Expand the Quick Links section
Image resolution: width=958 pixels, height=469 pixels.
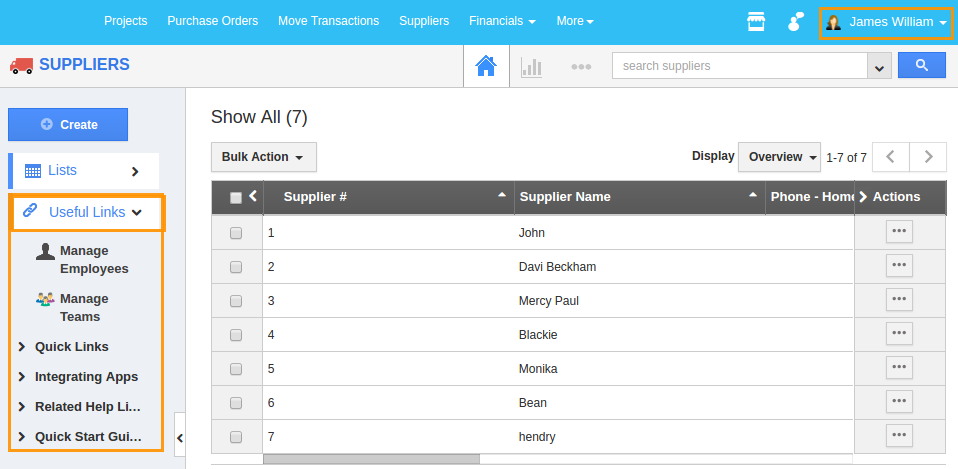tap(71, 347)
